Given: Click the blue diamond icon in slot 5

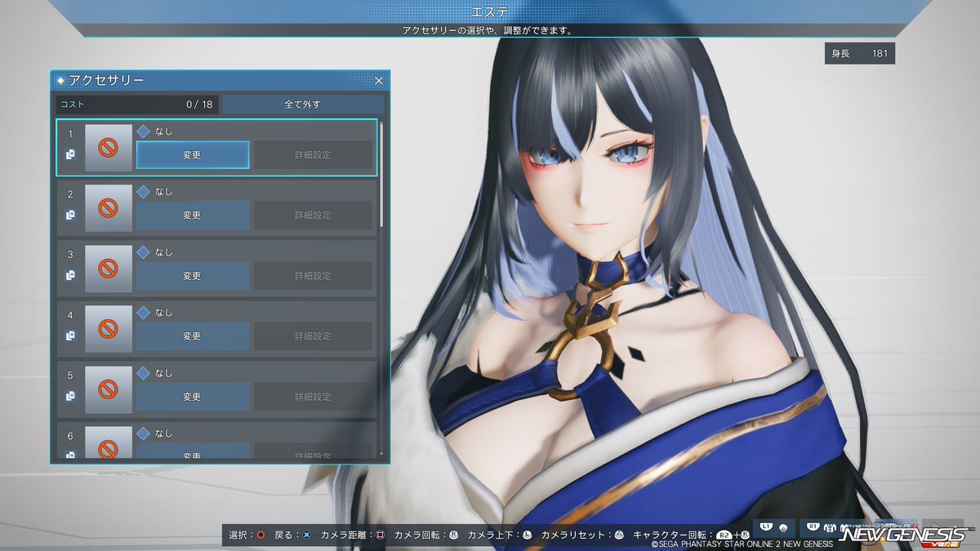Looking at the screenshot, I should 143,372.
